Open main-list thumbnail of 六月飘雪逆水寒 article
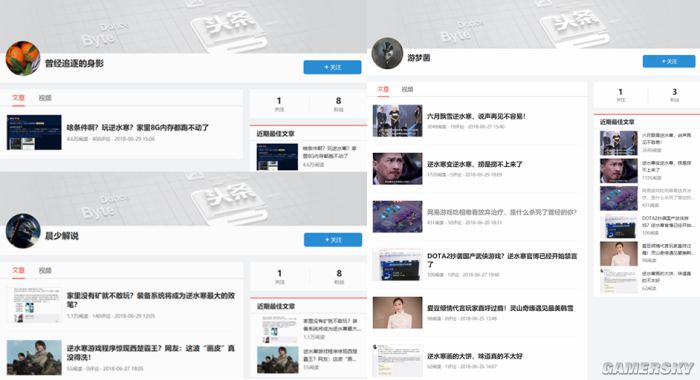Viewport: 700px width, 380px height. [397, 121]
